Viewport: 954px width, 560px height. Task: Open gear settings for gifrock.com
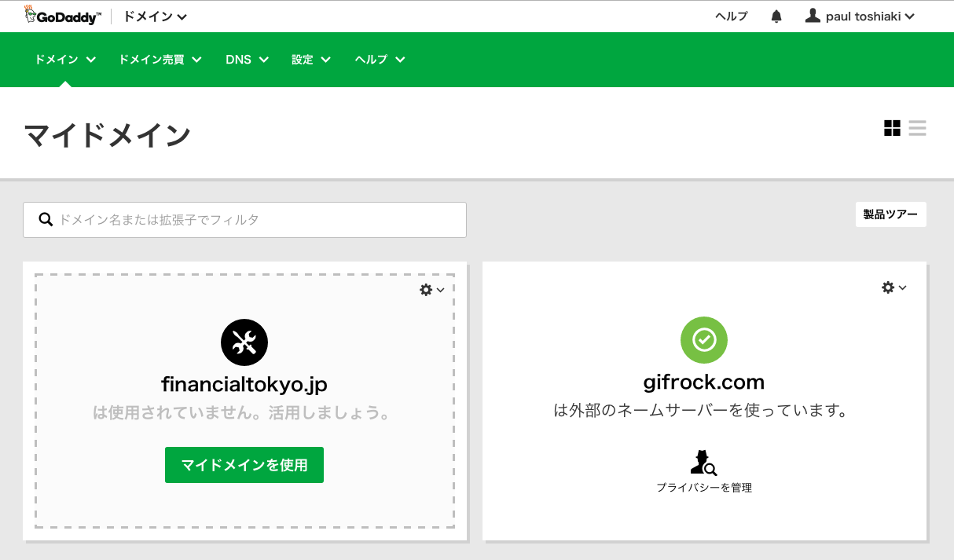pyautogui.click(x=893, y=287)
